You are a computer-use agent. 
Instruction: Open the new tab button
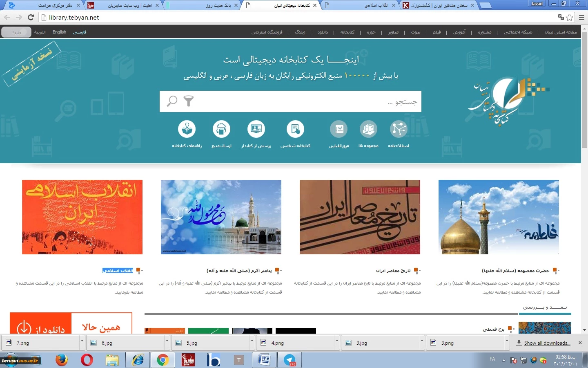(x=485, y=6)
